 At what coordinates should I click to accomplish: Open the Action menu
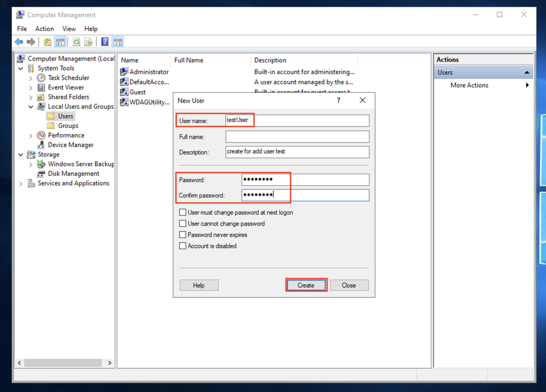(44, 29)
